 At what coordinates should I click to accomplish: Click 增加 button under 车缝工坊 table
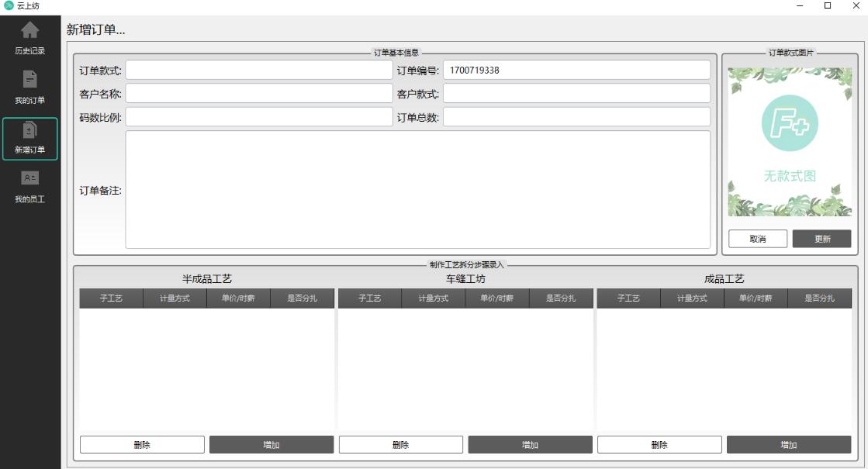coord(531,445)
